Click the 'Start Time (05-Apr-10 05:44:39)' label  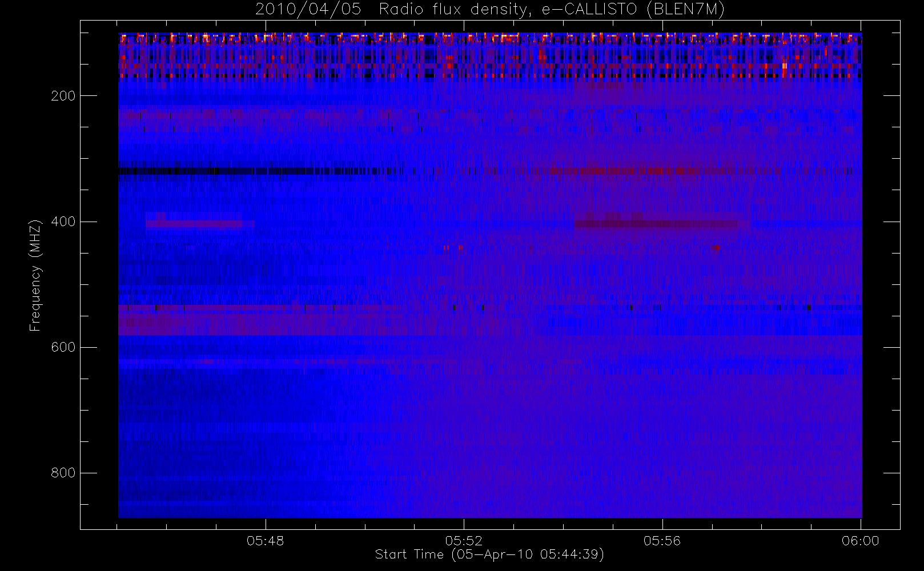point(489,554)
